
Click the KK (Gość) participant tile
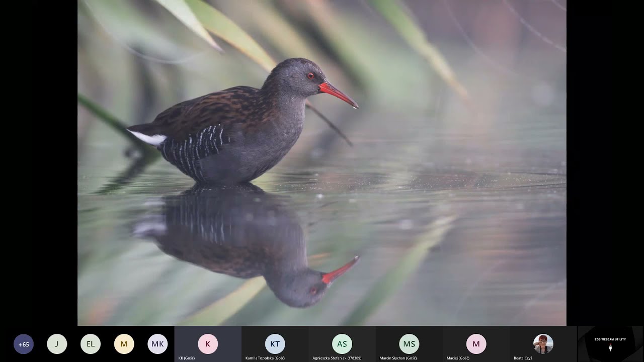(208, 344)
